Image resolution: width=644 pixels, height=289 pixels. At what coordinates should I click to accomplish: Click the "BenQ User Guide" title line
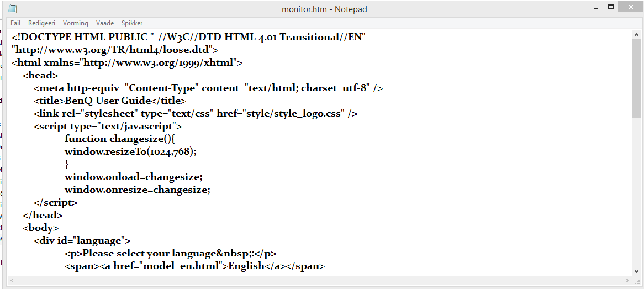(x=110, y=101)
